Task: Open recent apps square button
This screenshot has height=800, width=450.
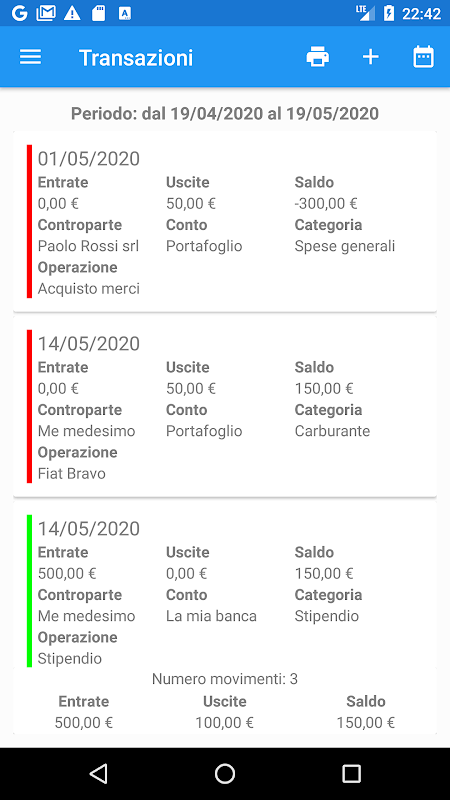Action: pos(351,773)
